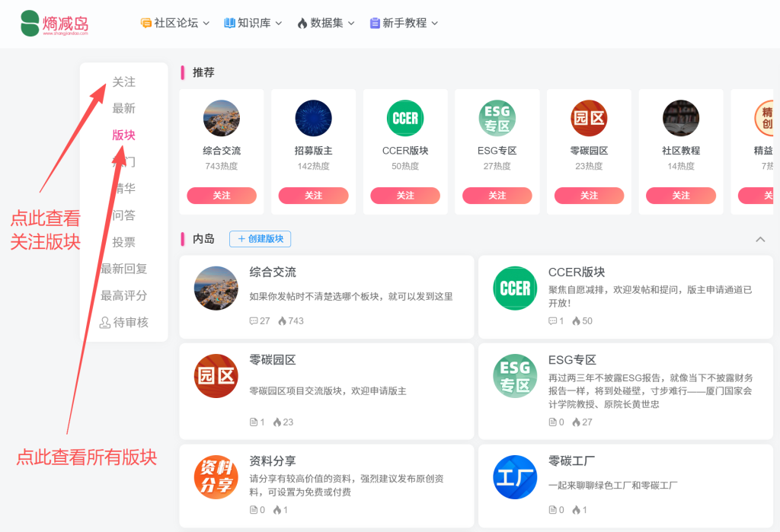This screenshot has height=532, width=780.
Task: Open the 招募版主 fireworks avatar
Action: [313, 118]
